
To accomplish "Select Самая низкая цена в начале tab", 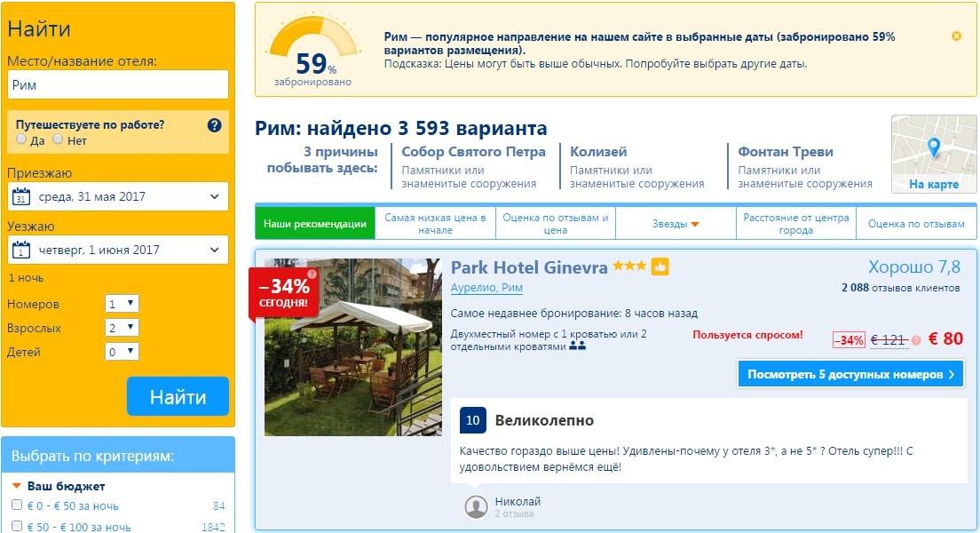I will [x=435, y=223].
